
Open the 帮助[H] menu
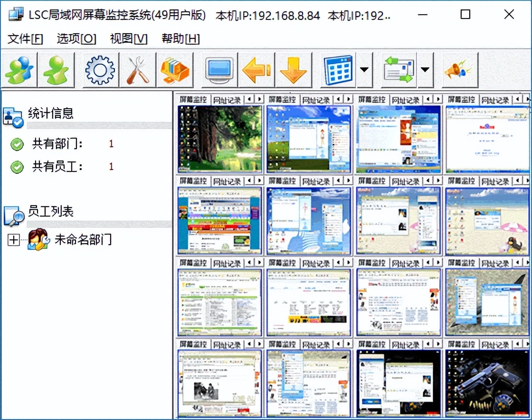180,39
